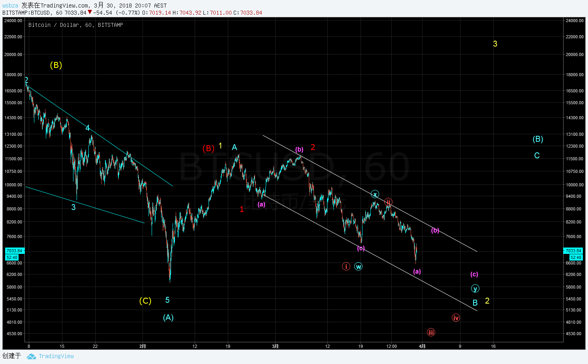Click the cyan (A) wave label below the low
Viewport: 588px width, 364px height.
168,317
